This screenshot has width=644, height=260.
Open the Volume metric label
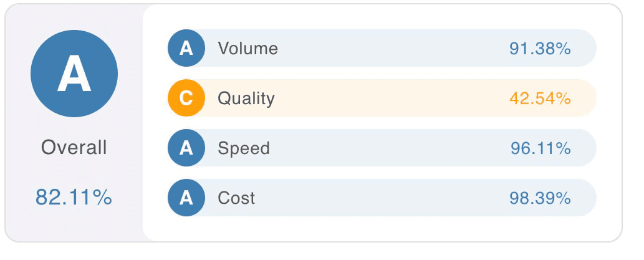click(248, 48)
